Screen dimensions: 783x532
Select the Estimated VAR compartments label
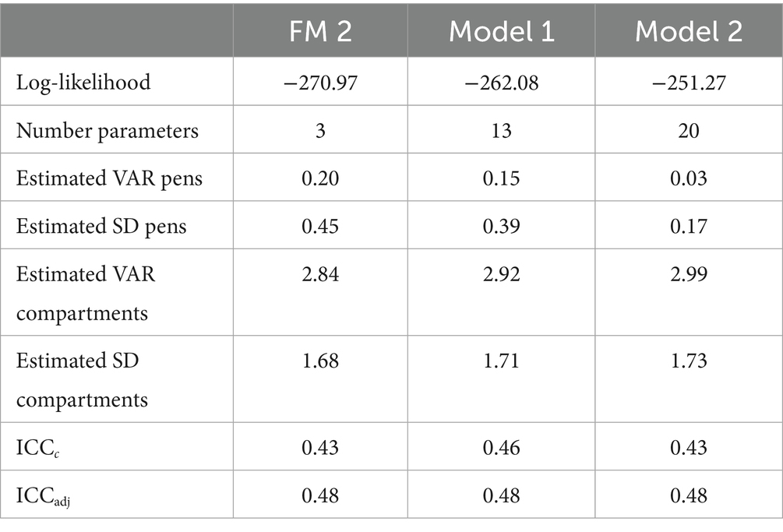[x=86, y=294]
